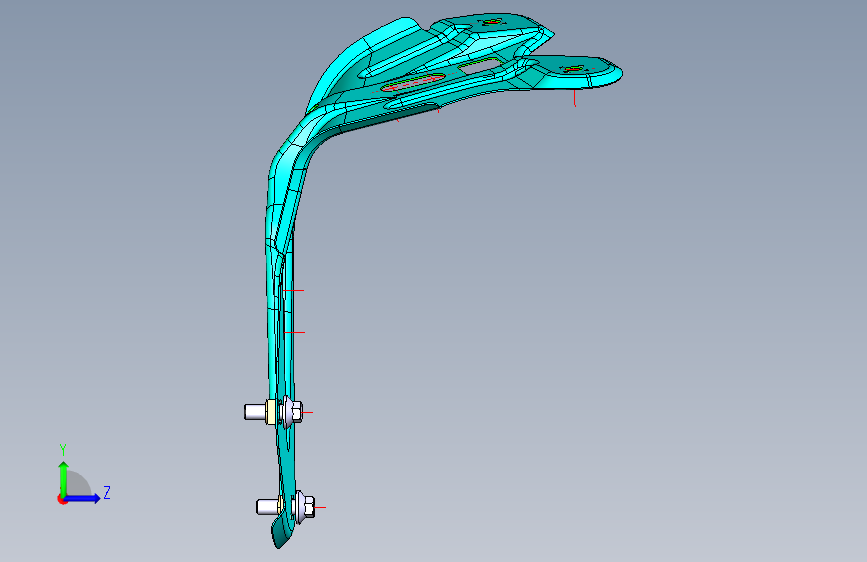Image resolution: width=867 pixels, height=562 pixels.
Task: Select the mounting hole on the upper rear tab
Action: (492, 22)
